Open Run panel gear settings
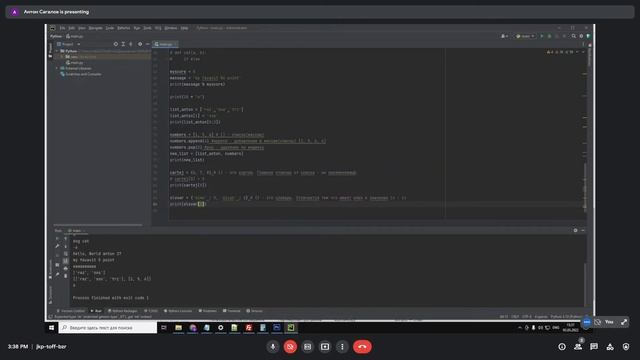 tap(576, 231)
